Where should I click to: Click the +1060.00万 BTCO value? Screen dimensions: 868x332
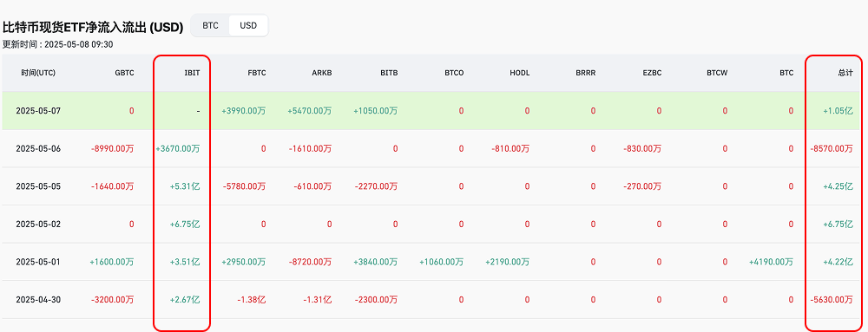coord(441,263)
